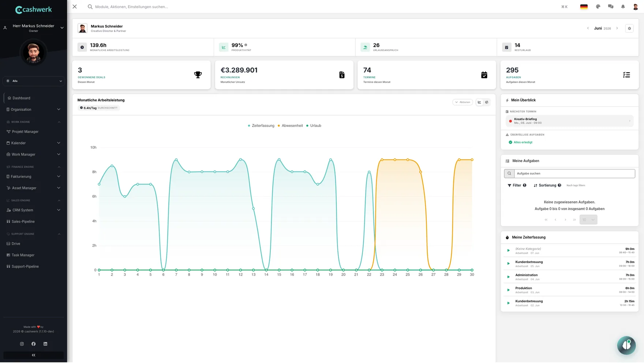Viewport: 644px width, 363px height.
Task: Click the theme palette icon
Action: [598, 7]
